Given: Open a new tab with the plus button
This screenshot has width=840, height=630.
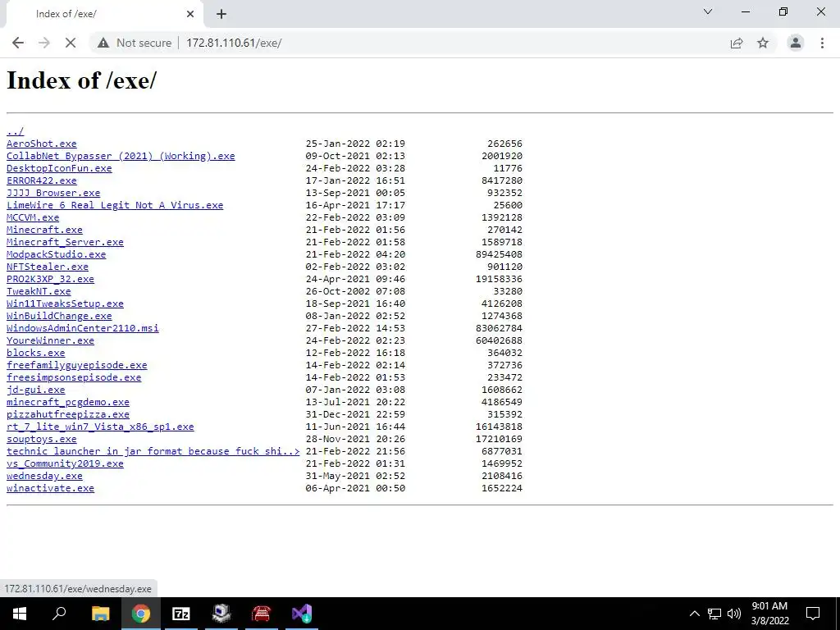Looking at the screenshot, I should 221,14.
